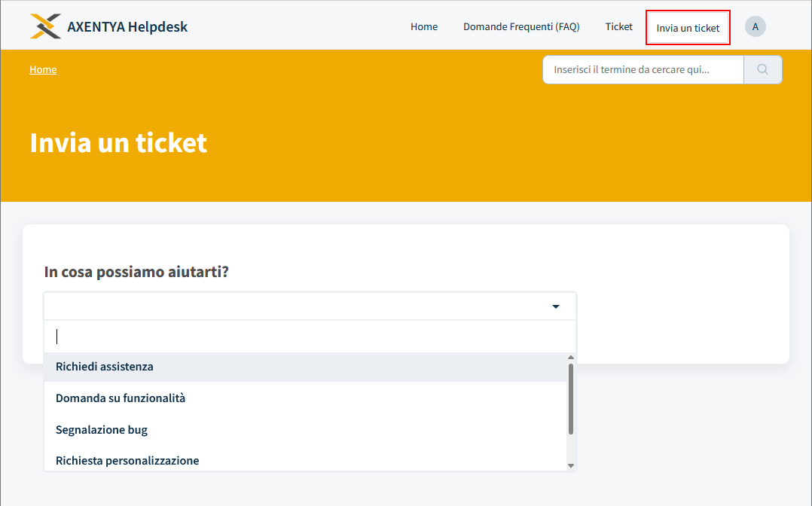
Task: Click the AXENTYA logo icon
Action: [x=45, y=26]
